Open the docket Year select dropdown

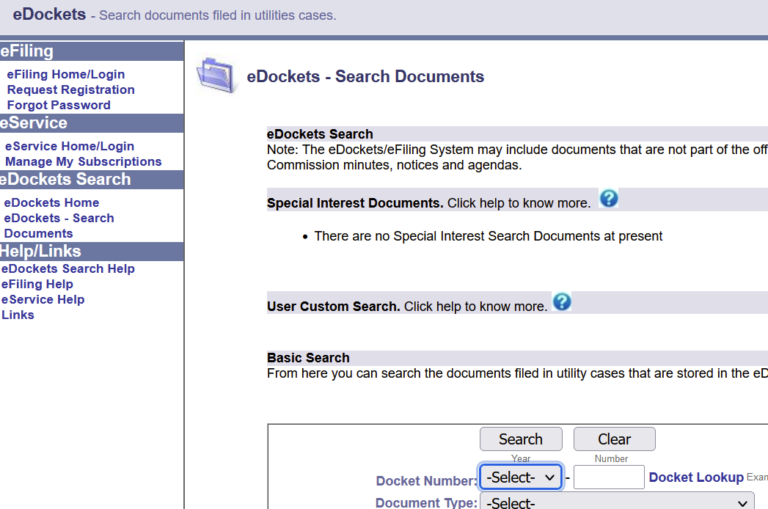pyautogui.click(x=521, y=477)
